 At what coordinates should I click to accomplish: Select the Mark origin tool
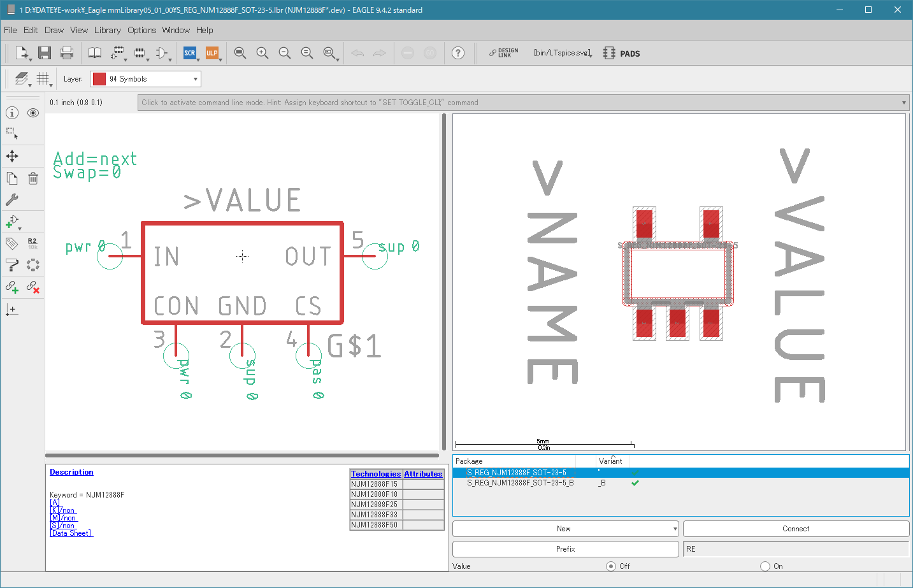(12, 310)
